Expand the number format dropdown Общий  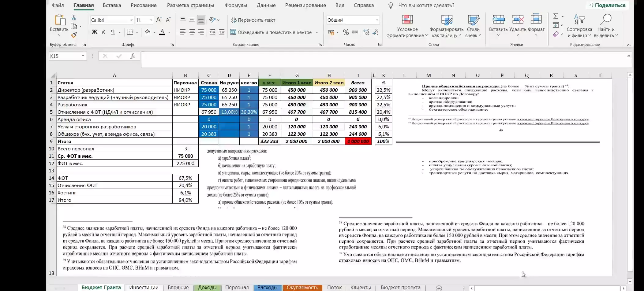click(x=377, y=20)
